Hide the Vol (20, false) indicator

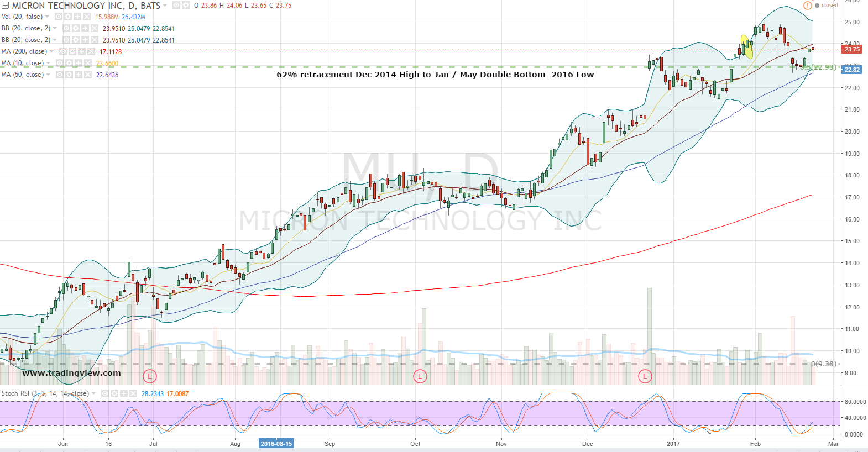[59, 17]
